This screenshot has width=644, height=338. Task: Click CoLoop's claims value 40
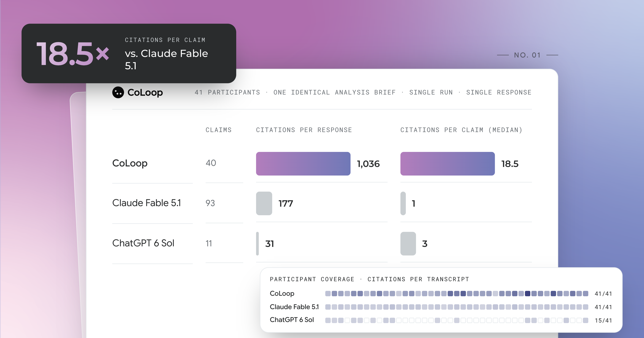[x=211, y=163]
